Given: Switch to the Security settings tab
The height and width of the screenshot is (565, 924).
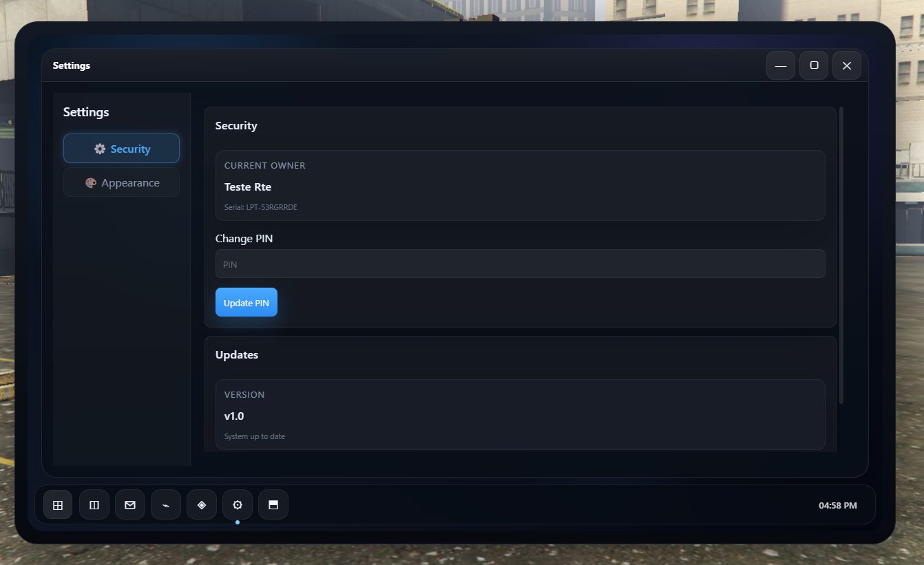Looking at the screenshot, I should (122, 149).
